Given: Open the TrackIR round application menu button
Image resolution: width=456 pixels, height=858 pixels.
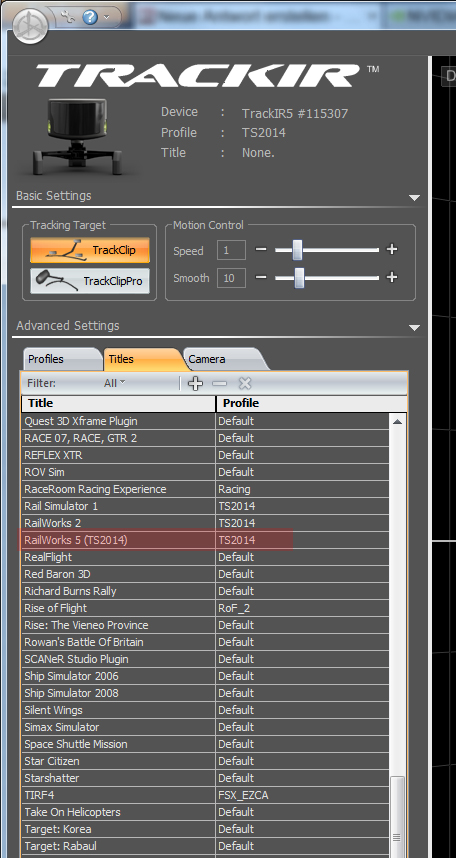Looking at the screenshot, I should tap(31, 25).
